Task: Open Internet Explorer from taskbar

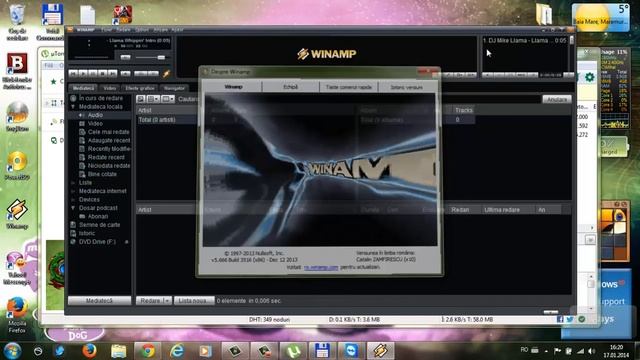Action: pyautogui.click(x=176, y=351)
